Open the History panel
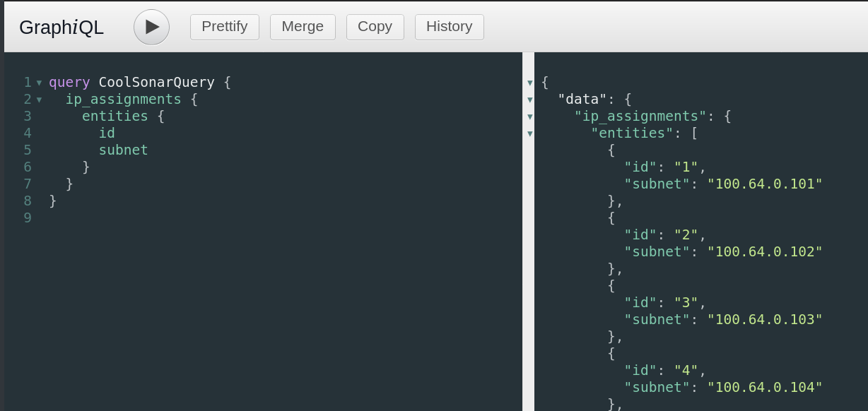 pos(449,27)
